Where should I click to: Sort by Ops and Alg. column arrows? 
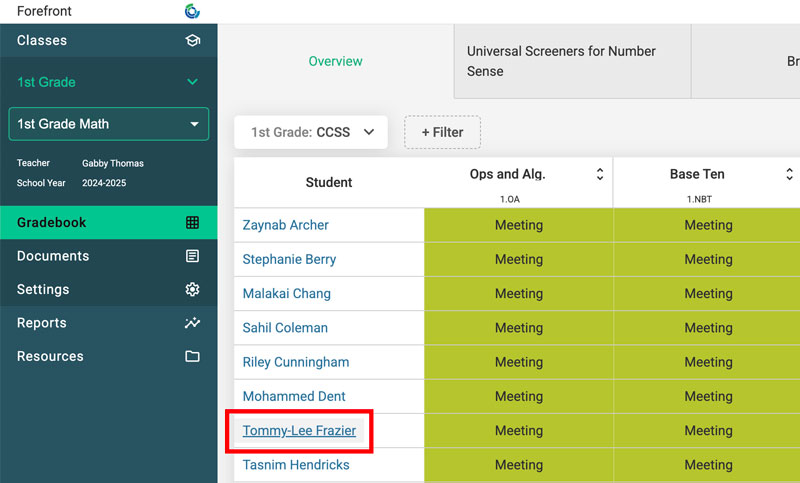pos(600,174)
